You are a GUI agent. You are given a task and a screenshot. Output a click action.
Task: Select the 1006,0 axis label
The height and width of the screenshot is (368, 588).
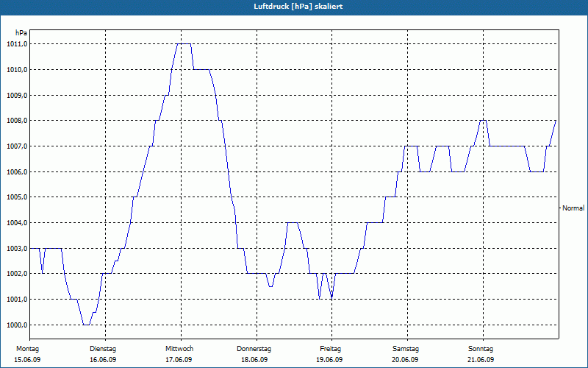click(17, 172)
